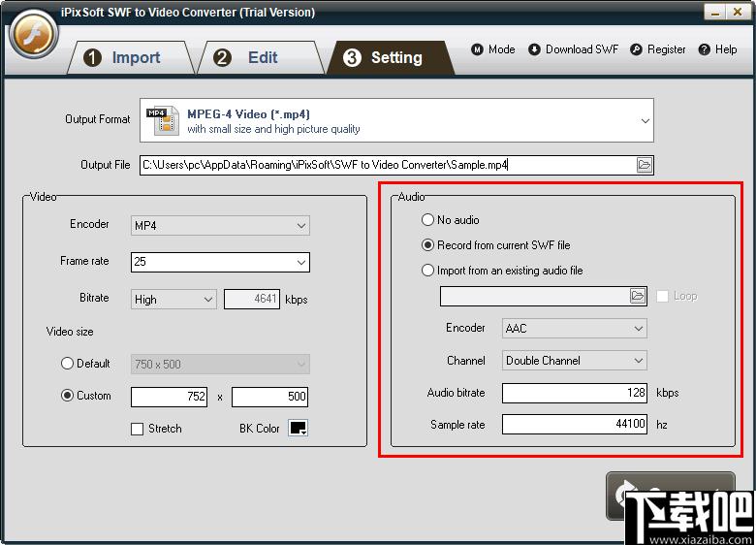Image resolution: width=756 pixels, height=545 pixels.
Task: Minimize the converter window
Action: coord(715,13)
